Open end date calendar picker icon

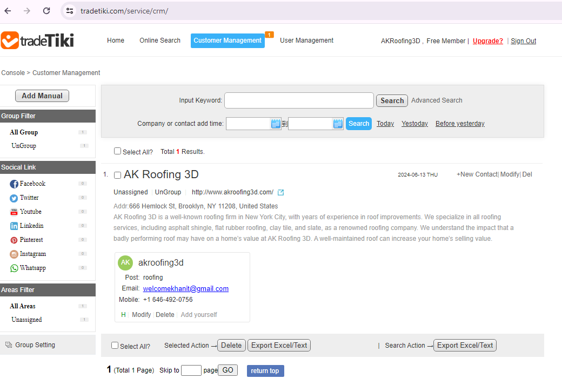click(338, 124)
